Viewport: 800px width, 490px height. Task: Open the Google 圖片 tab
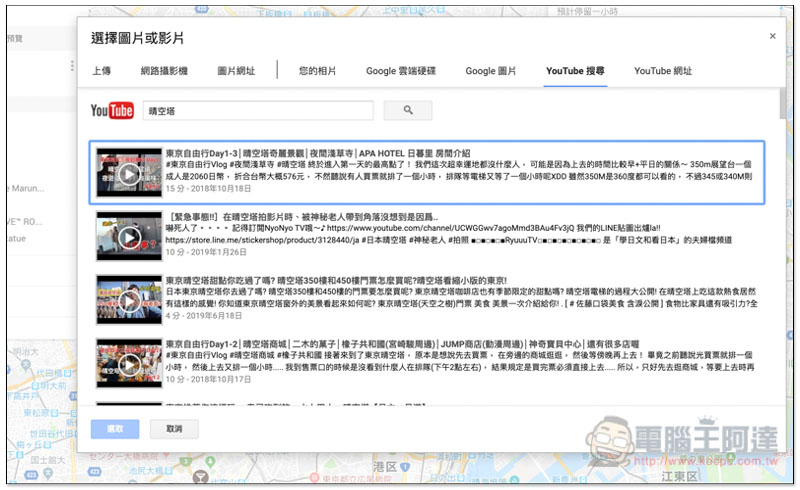491,71
